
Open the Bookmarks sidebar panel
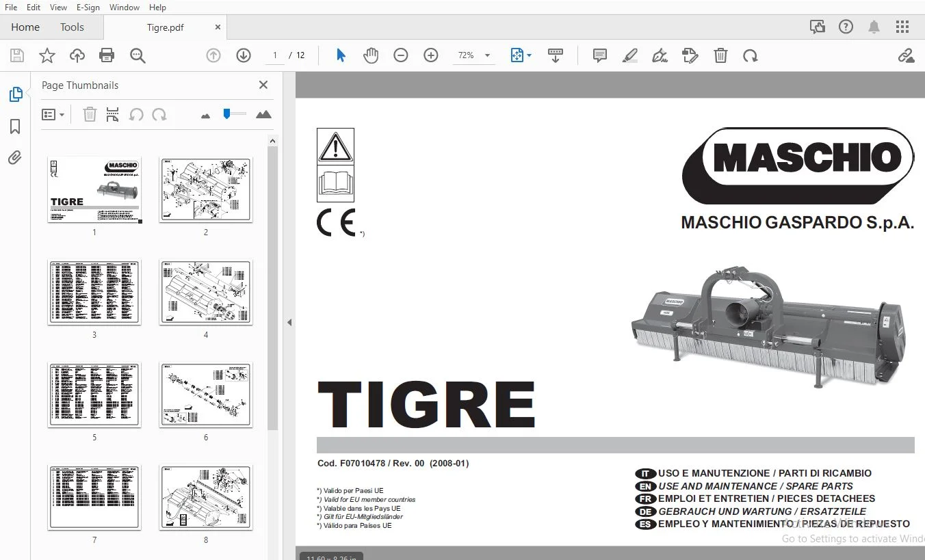tap(15, 126)
